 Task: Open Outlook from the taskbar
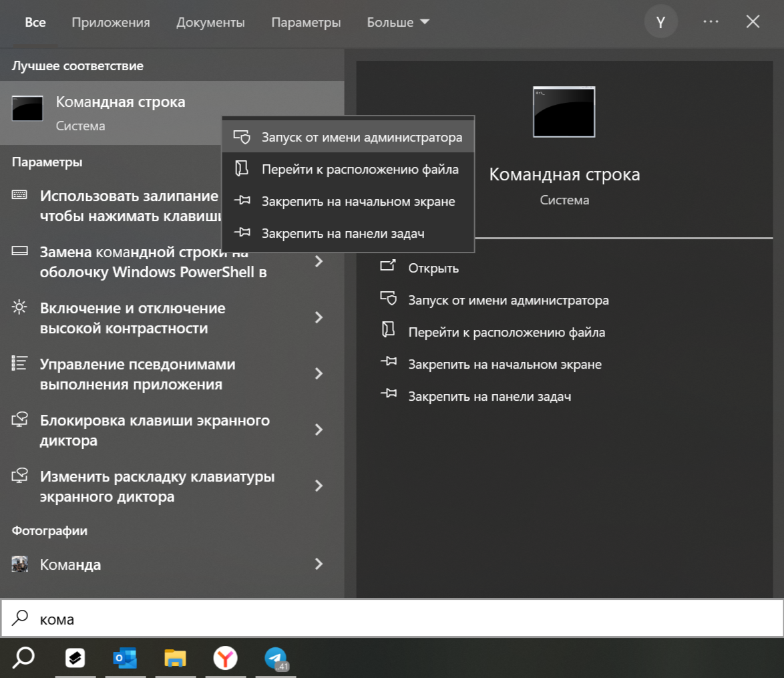click(x=125, y=658)
